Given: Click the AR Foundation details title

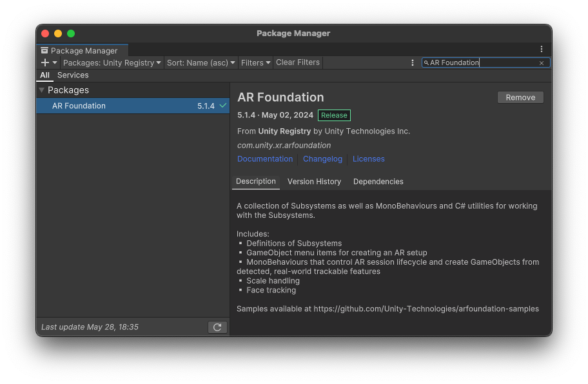Looking at the screenshot, I should click(x=280, y=97).
